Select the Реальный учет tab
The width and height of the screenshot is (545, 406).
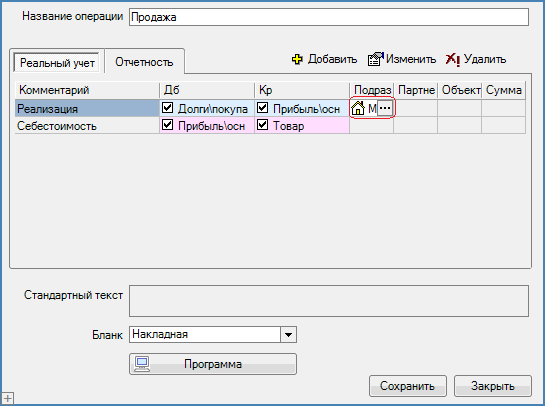pos(57,63)
